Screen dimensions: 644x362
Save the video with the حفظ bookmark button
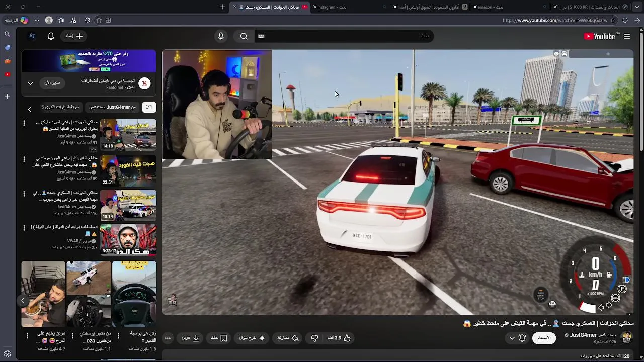[219, 338]
